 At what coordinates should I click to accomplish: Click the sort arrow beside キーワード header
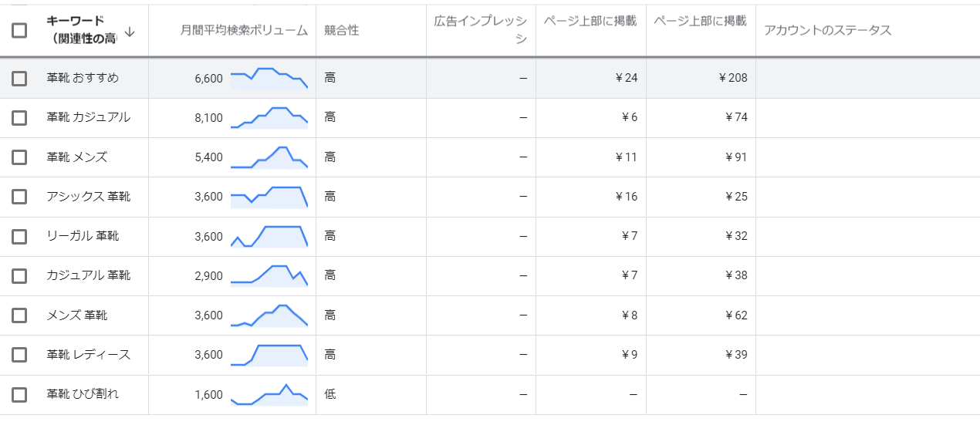pos(130,32)
